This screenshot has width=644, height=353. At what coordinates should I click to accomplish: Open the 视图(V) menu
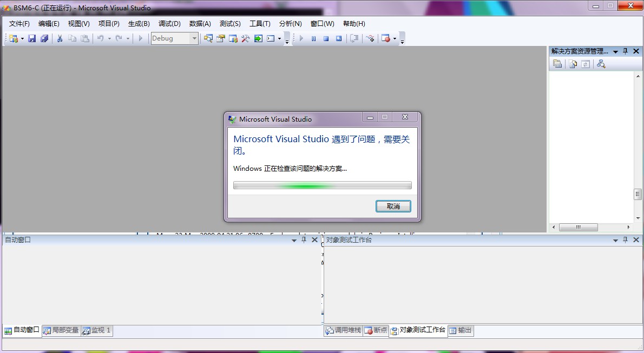[79, 24]
